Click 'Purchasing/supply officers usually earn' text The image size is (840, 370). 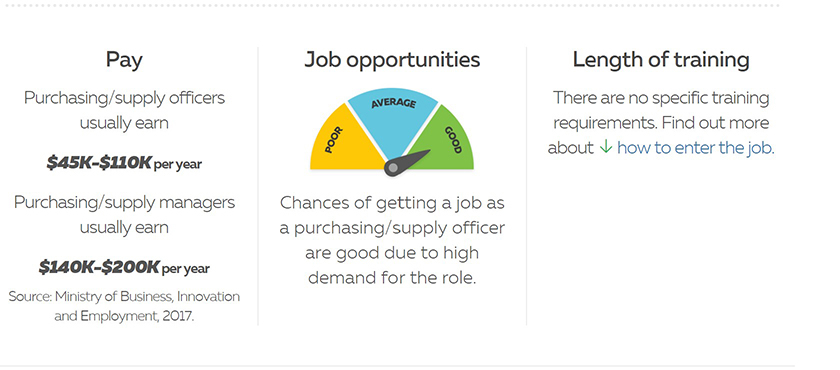pyautogui.click(x=124, y=110)
